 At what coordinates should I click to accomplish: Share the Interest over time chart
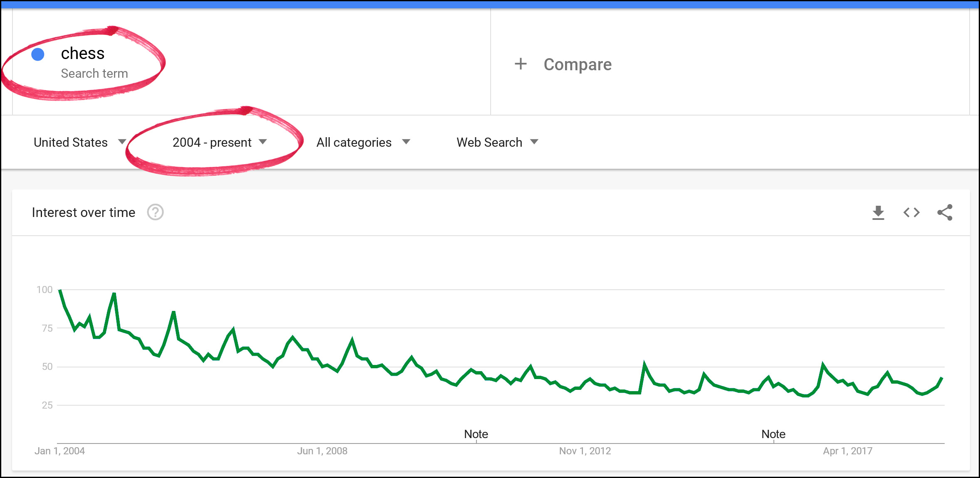[x=945, y=212]
